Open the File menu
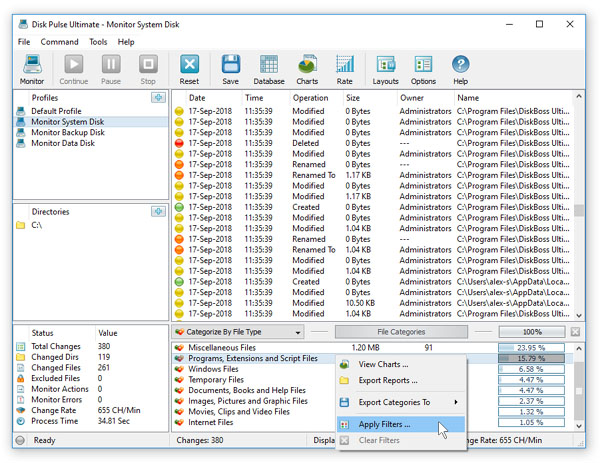This screenshot has width=600, height=463. coord(24,42)
